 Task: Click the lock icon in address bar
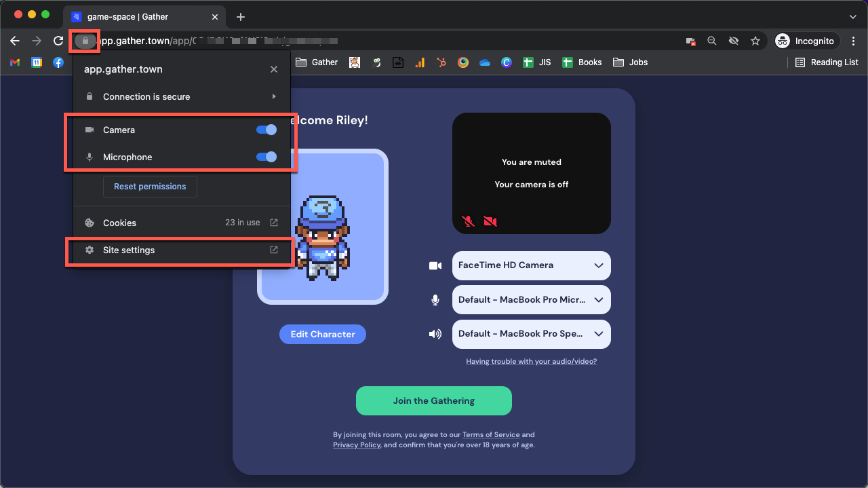click(x=85, y=41)
